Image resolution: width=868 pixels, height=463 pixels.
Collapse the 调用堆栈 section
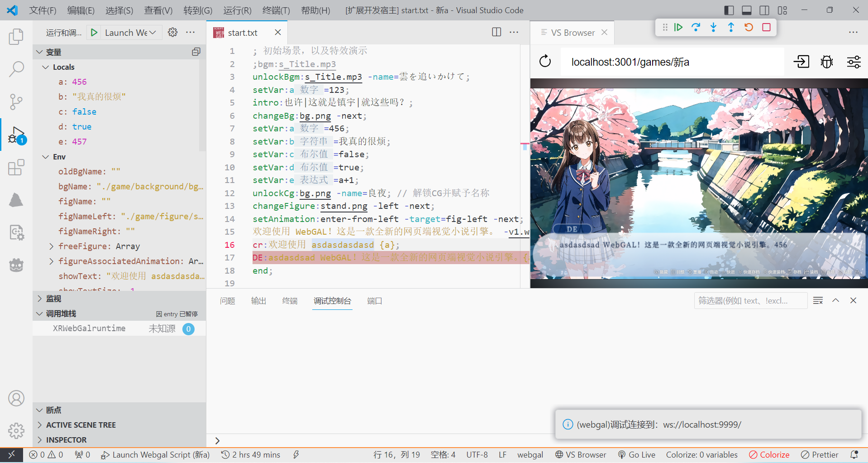tap(39, 313)
